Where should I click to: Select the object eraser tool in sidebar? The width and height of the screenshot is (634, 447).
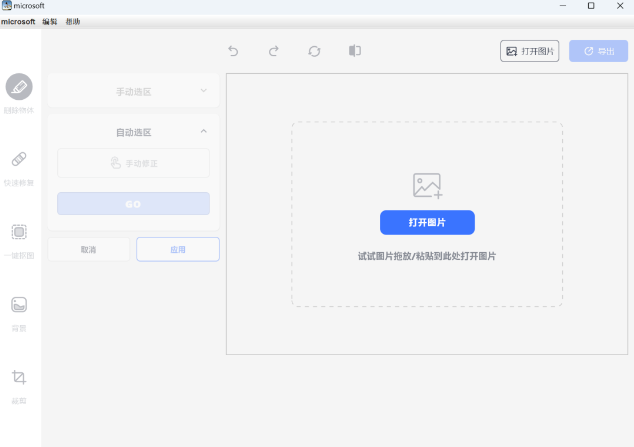(19, 88)
